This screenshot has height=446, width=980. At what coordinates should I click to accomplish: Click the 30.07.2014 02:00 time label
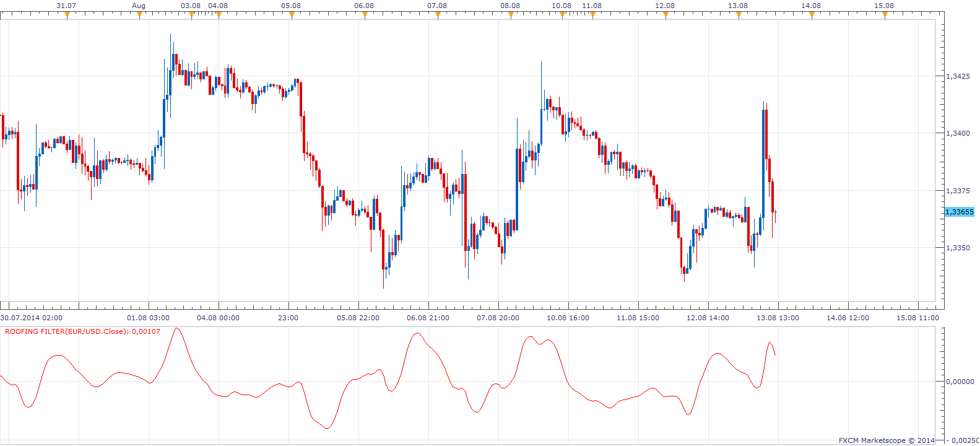31,318
